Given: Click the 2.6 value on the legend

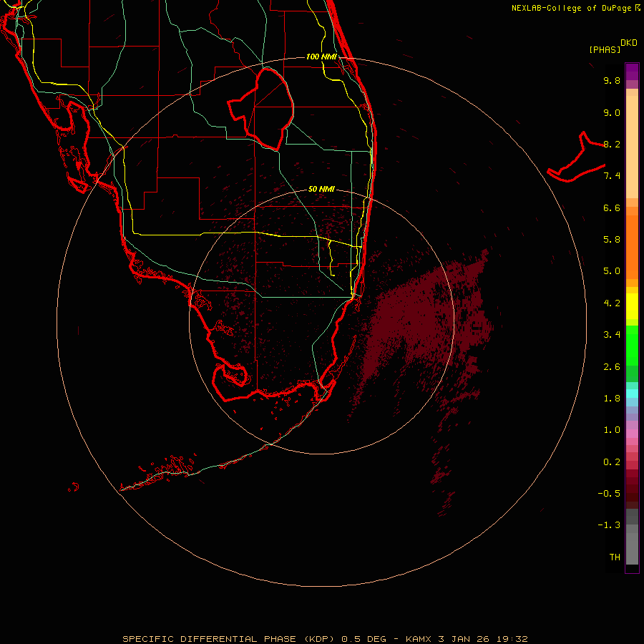Looking at the screenshot, I should point(612,367).
